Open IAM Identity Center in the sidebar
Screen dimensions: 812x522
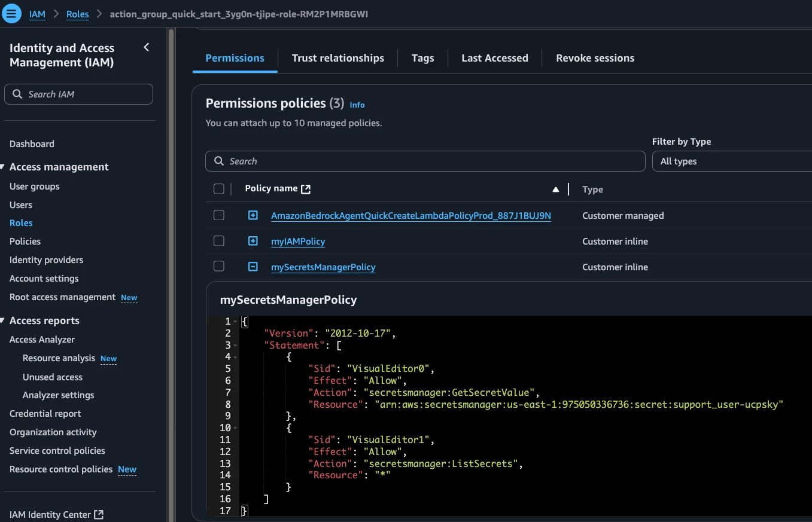tap(50, 514)
